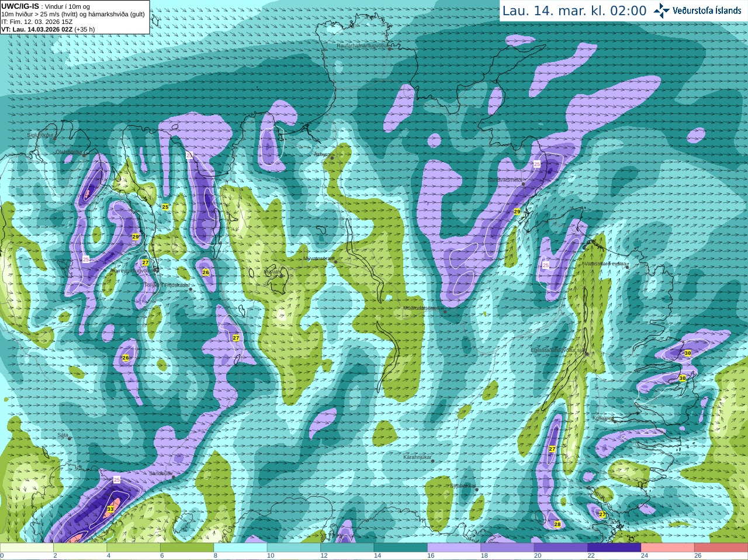Click the Ólafsfjörður station label
This screenshot has width=748, height=560.
pyautogui.click(x=68, y=152)
